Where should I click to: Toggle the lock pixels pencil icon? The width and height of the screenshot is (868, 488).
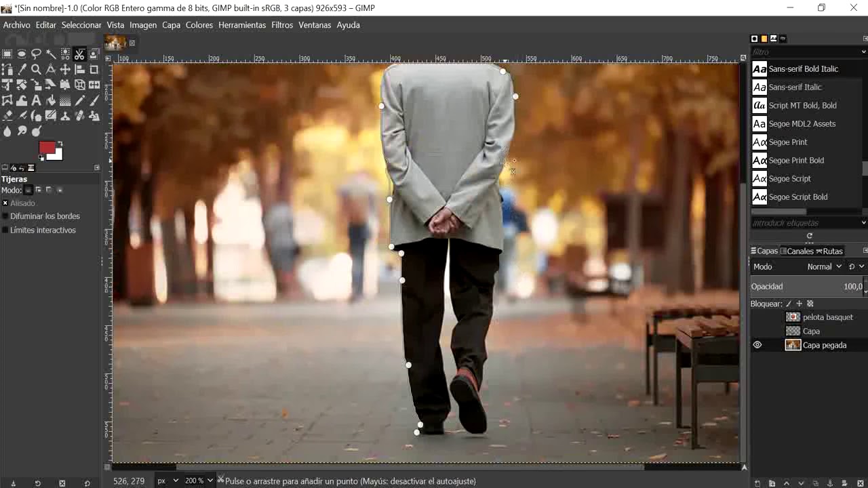tap(788, 304)
